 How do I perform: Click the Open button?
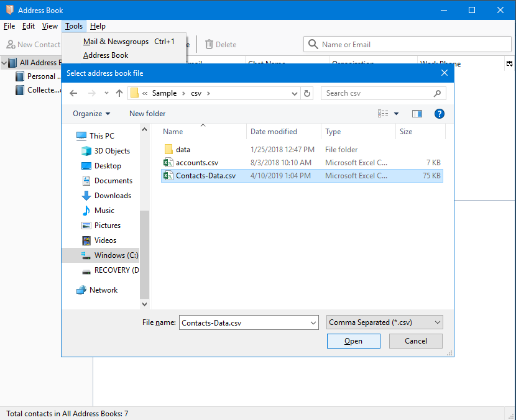pyautogui.click(x=354, y=341)
